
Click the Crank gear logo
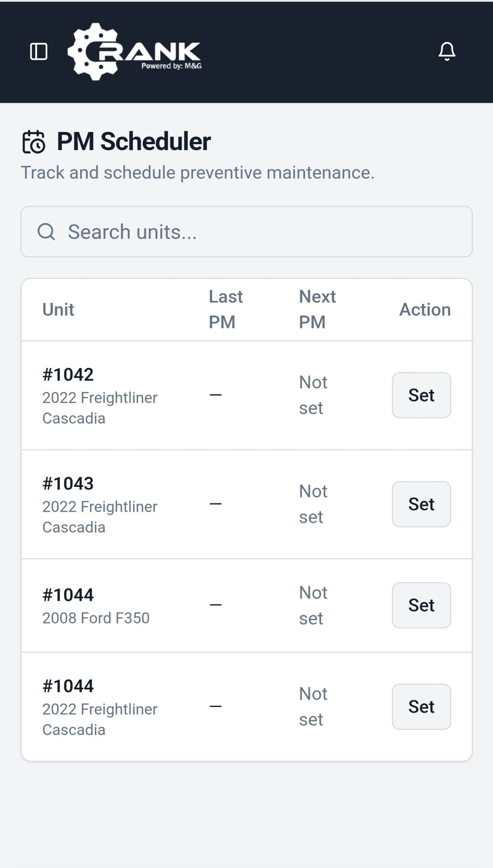tap(134, 52)
